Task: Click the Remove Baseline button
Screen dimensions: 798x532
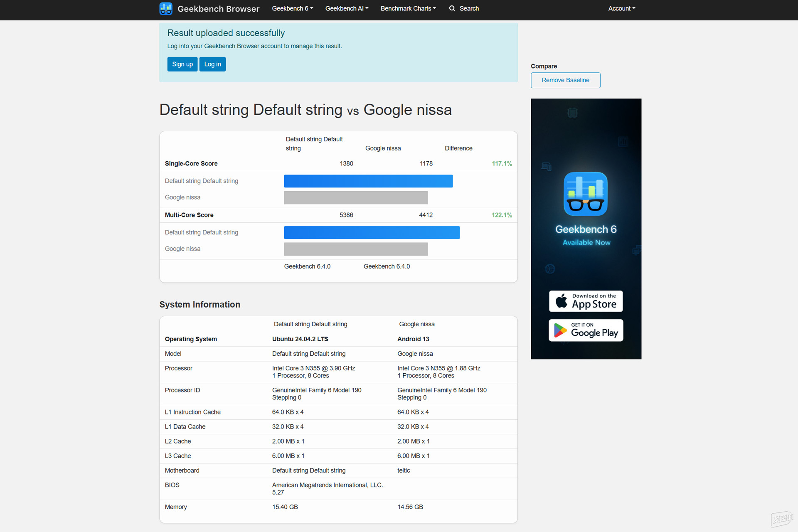Action: pos(565,80)
